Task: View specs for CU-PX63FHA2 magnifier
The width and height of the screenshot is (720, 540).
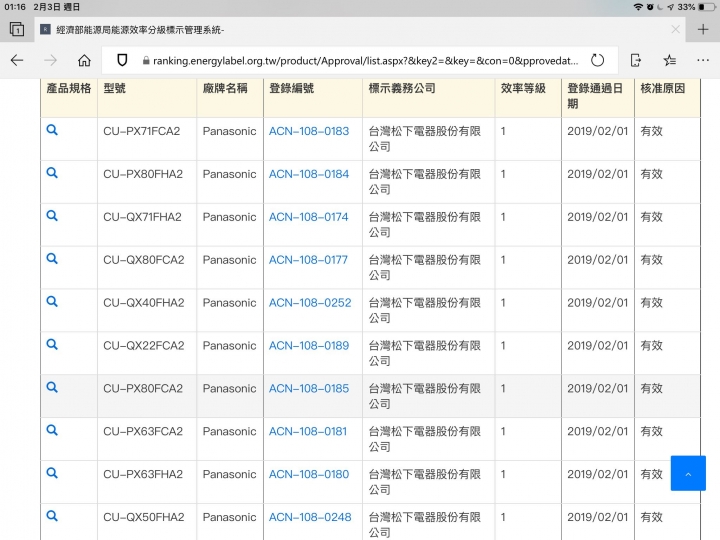Action: pos(52,473)
